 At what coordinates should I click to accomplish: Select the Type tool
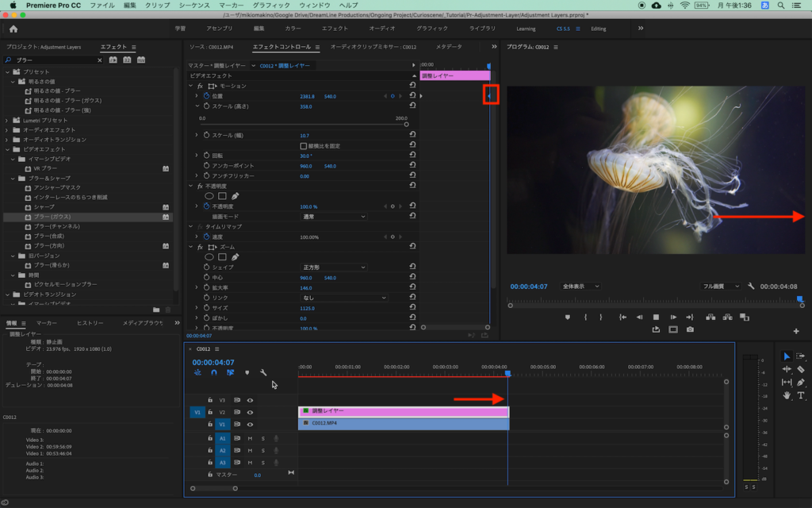point(800,394)
